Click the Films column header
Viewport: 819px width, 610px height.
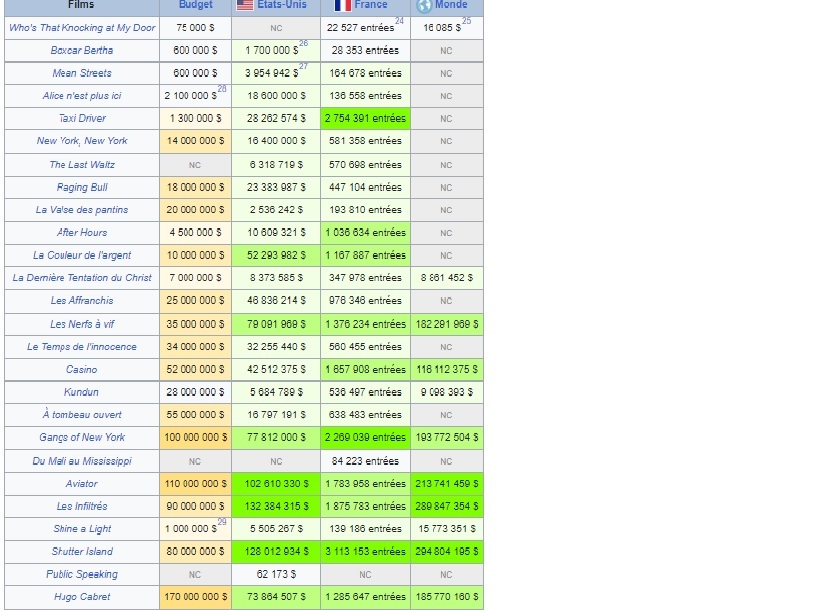[82, 6]
